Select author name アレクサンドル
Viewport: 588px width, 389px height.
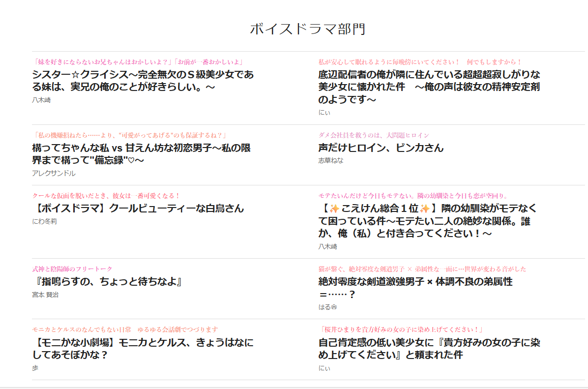[x=54, y=173]
